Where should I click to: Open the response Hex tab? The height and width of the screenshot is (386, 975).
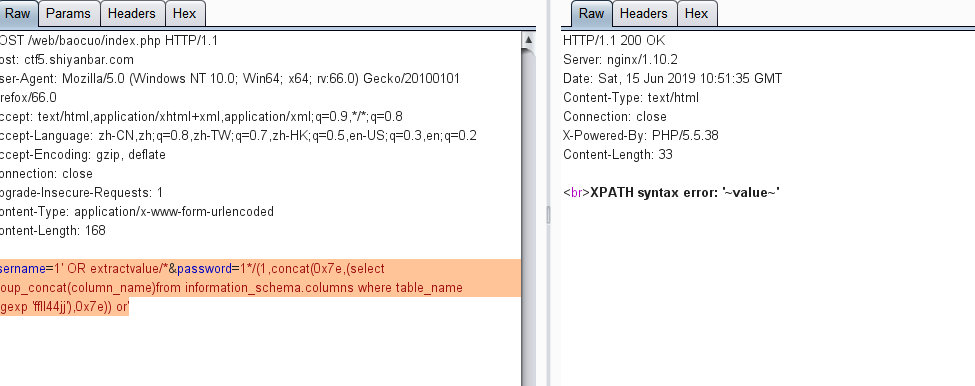point(696,14)
